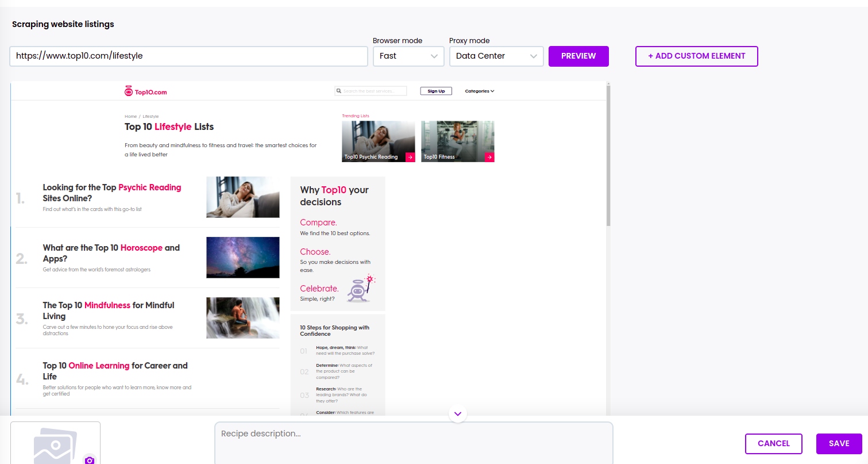868x464 pixels.
Task: Click the robot mascot with wand
Action: (x=360, y=288)
